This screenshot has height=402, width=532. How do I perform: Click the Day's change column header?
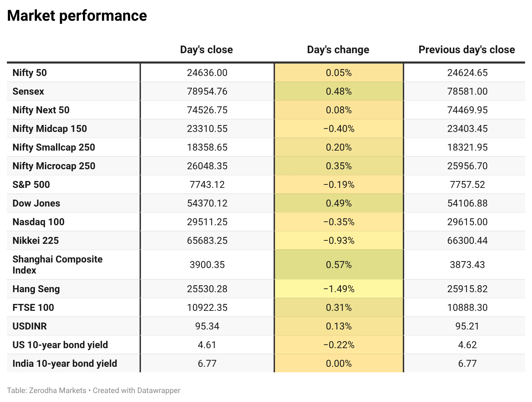[338, 50]
